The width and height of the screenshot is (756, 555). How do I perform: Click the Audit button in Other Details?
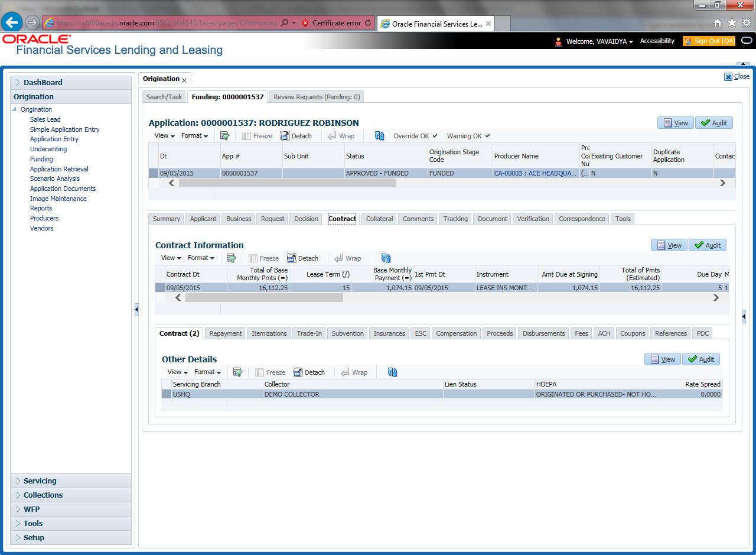701,359
